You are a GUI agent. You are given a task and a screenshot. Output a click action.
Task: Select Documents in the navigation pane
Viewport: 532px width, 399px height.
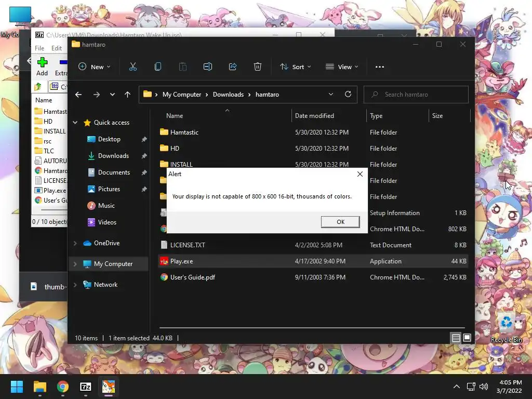114,172
